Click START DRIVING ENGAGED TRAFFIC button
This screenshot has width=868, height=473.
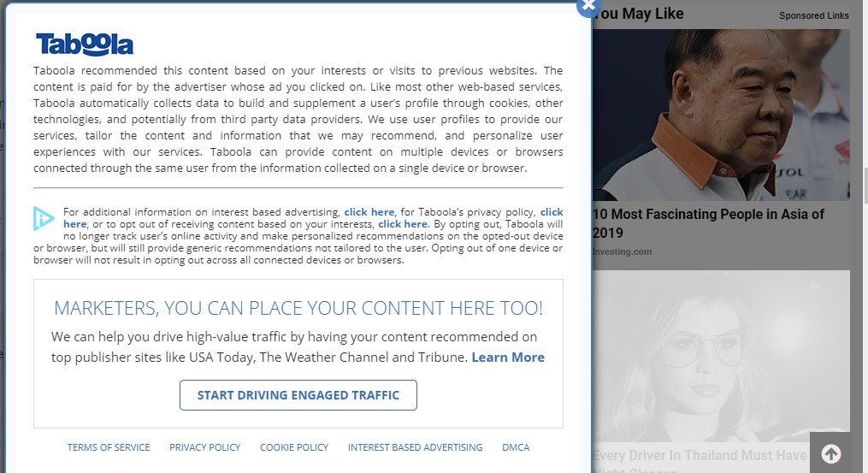(x=298, y=395)
